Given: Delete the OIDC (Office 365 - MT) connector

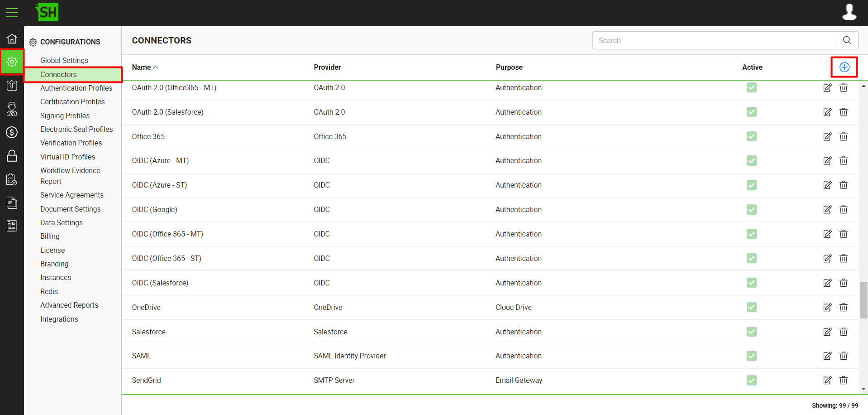Looking at the screenshot, I should coord(844,234).
